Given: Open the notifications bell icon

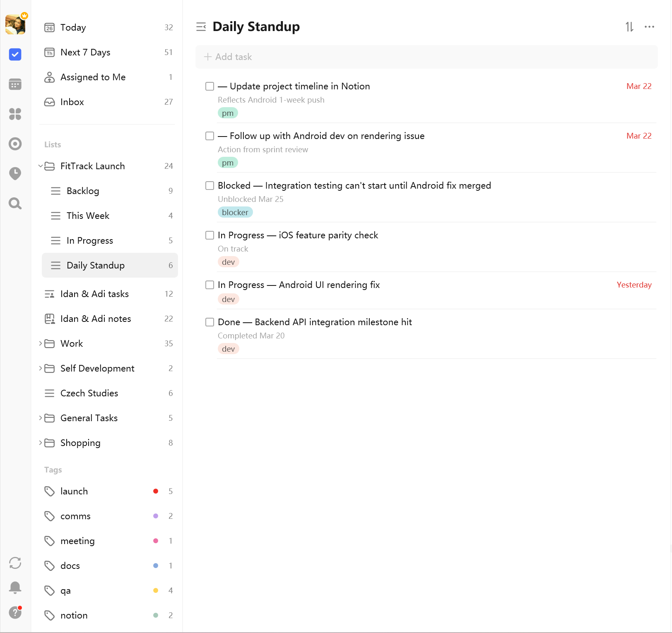Looking at the screenshot, I should click(15, 587).
